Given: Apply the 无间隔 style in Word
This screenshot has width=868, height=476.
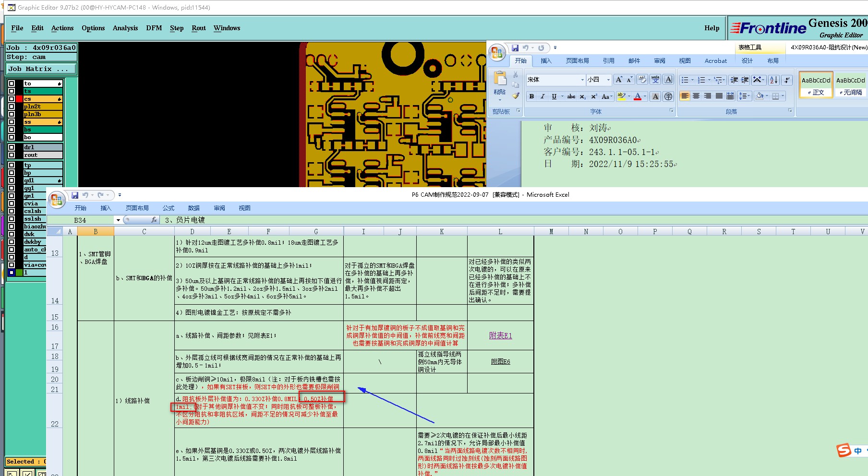Looking at the screenshot, I should pos(850,84).
